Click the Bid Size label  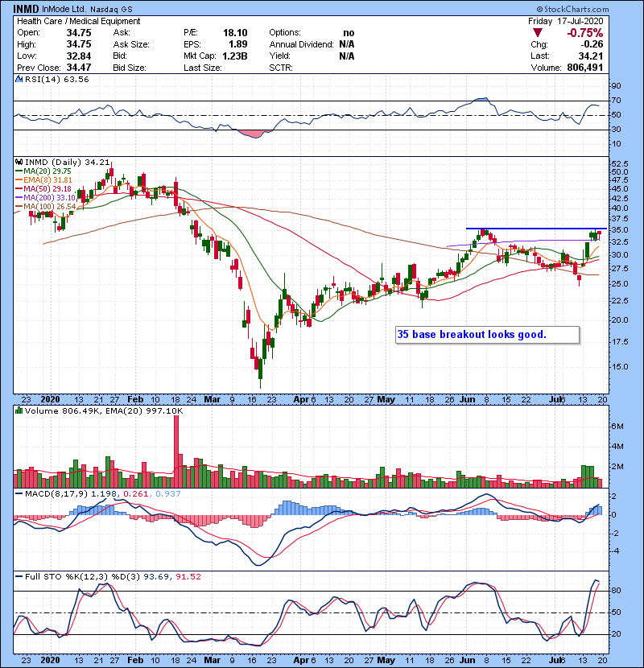click(130, 68)
